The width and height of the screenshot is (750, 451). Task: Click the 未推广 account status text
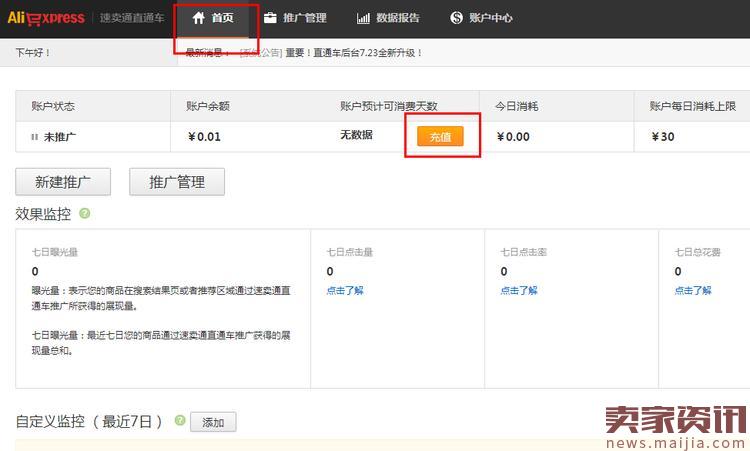(x=60, y=137)
